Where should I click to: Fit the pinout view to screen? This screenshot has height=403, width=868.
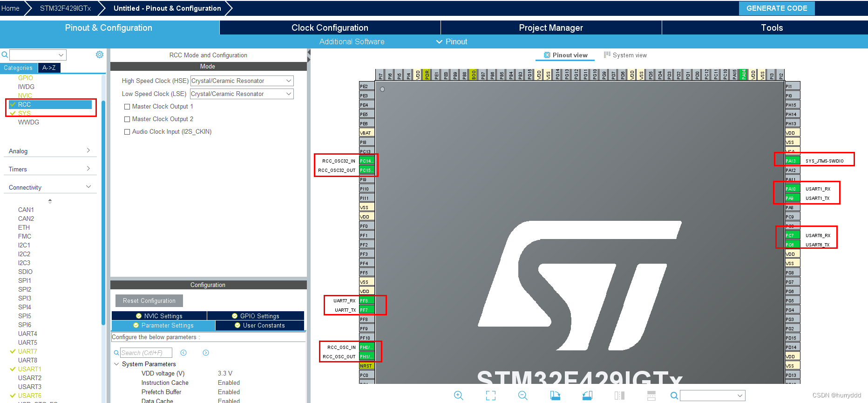coord(491,396)
